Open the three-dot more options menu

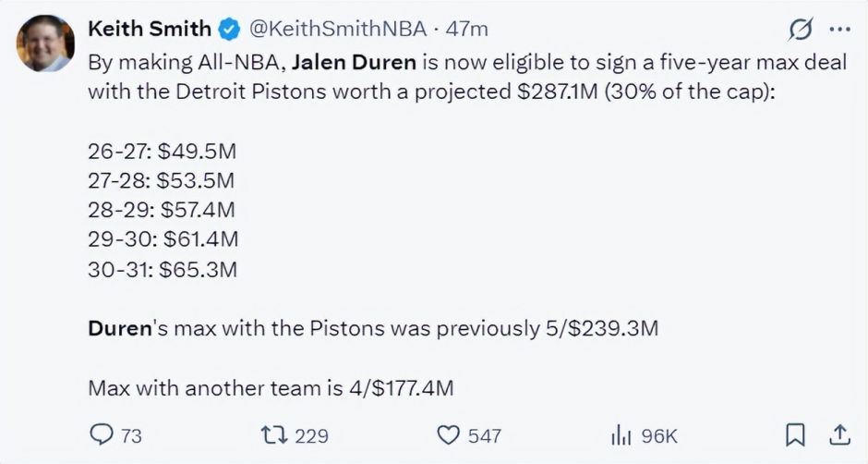click(839, 29)
